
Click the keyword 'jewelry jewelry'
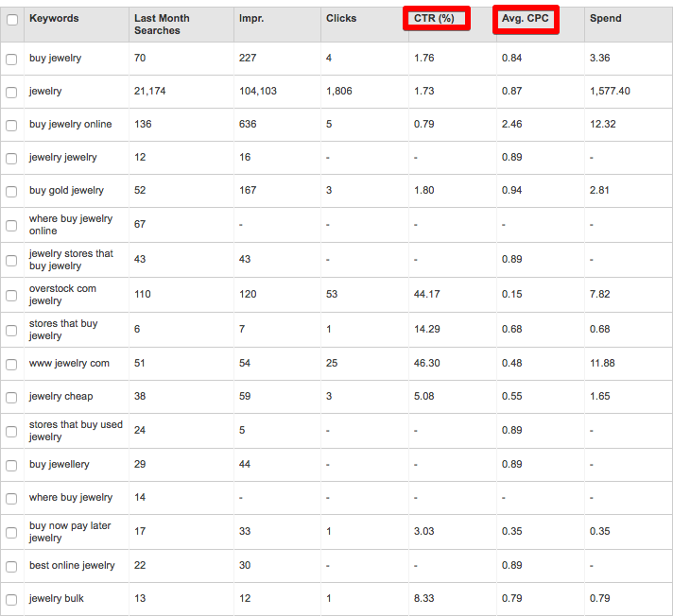point(63,158)
